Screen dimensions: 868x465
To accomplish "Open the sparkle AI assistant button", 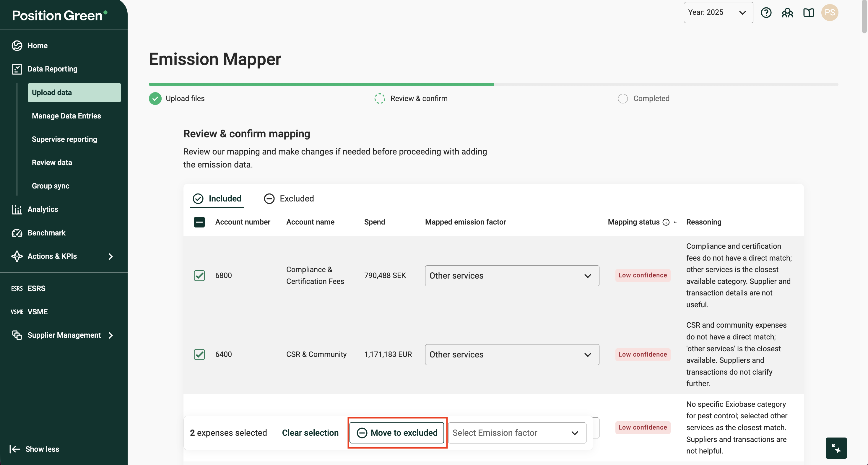I will [x=836, y=448].
